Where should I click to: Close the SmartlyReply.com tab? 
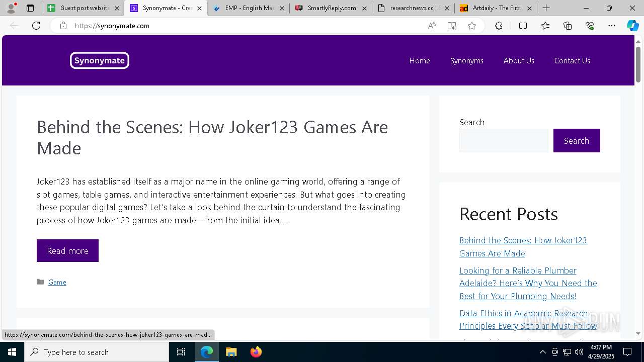(364, 8)
